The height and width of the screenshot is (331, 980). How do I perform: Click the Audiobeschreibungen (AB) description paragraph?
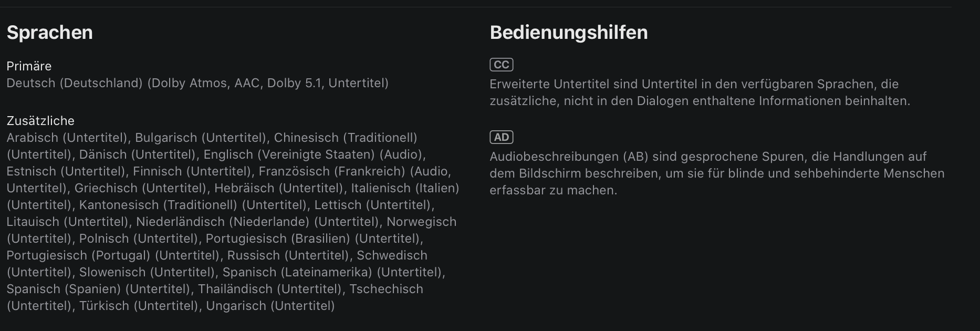[716, 173]
